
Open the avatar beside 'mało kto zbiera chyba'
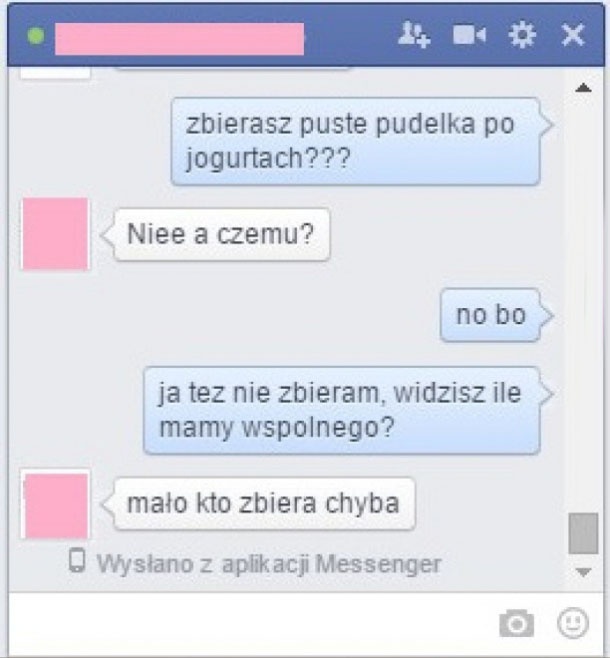click(55, 505)
